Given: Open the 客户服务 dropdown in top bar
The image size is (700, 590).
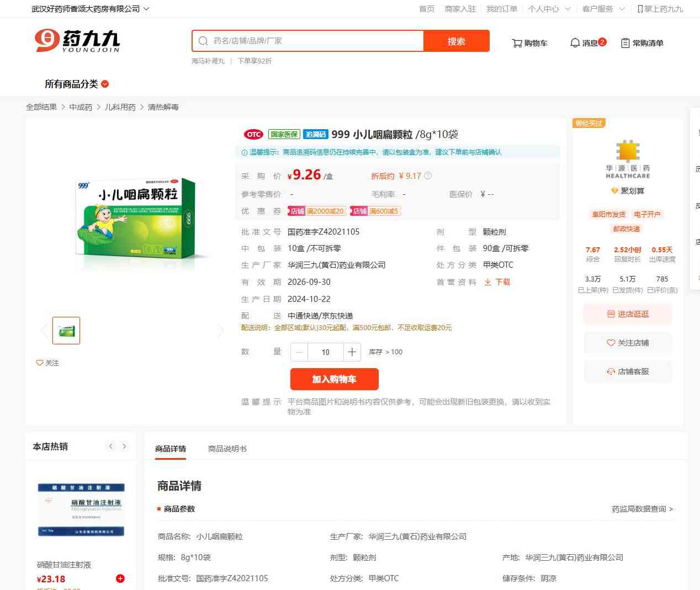Looking at the screenshot, I should tap(603, 9).
